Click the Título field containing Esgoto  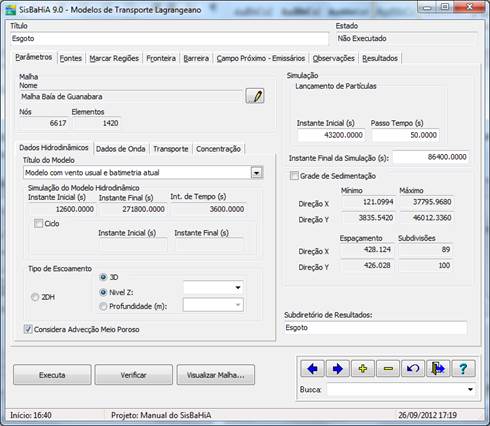169,39
